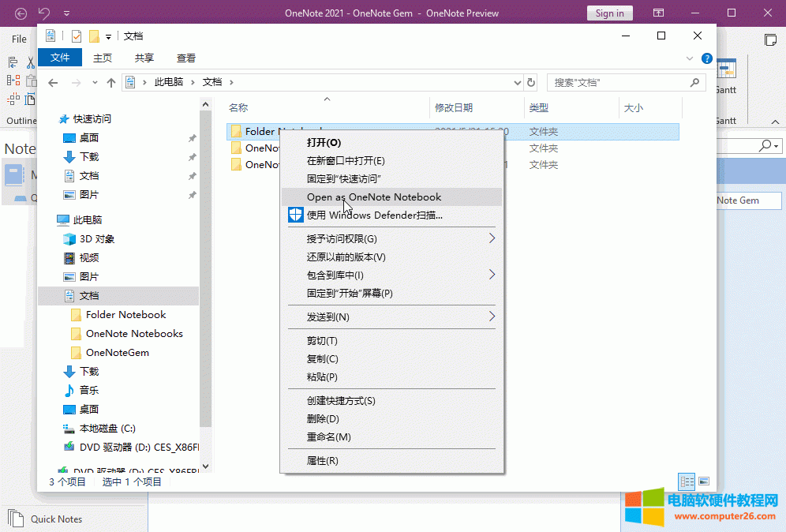Click the search magnifier icon in the search box

click(693, 81)
